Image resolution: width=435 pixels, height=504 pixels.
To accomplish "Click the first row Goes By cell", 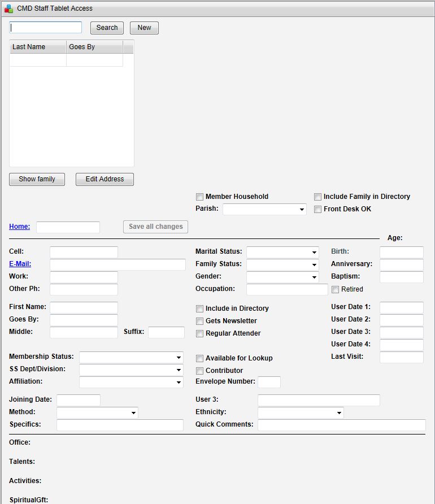I will point(94,60).
